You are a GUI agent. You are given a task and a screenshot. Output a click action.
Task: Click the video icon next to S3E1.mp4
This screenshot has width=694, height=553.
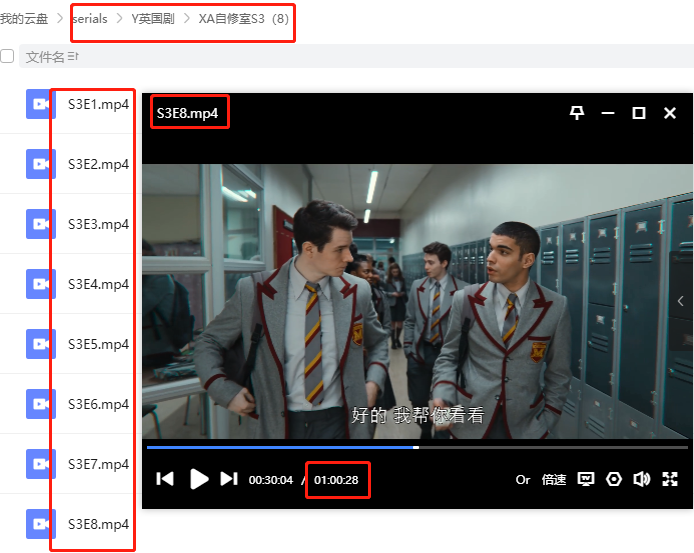click(41, 104)
